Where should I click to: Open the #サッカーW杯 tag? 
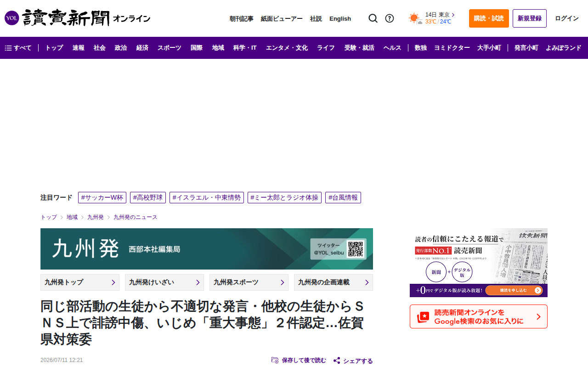point(102,197)
